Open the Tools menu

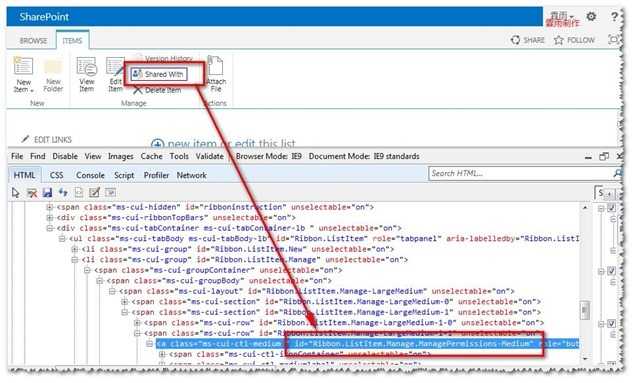pos(179,156)
